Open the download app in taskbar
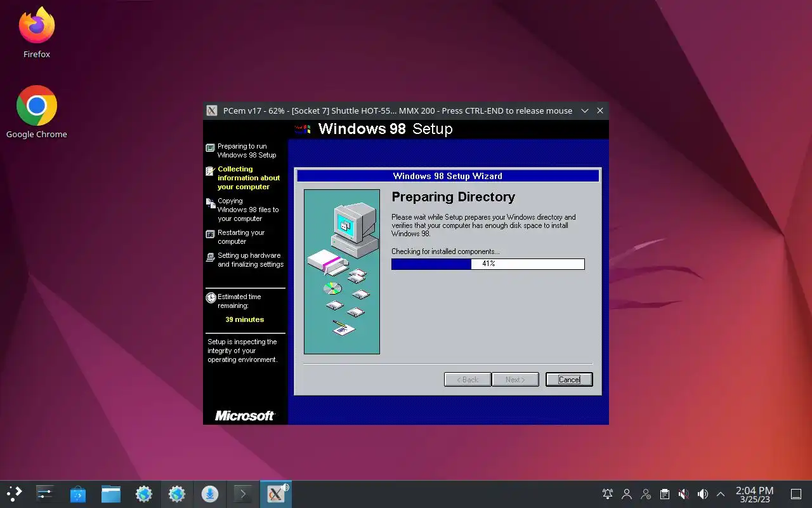The height and width of the screenshot is (508, 812). (210, 493)
